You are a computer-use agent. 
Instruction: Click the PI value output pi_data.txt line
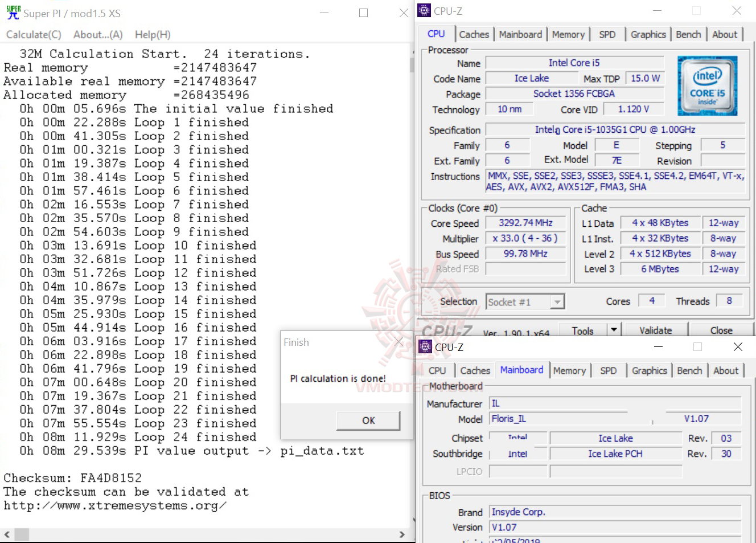coord(192,451)
